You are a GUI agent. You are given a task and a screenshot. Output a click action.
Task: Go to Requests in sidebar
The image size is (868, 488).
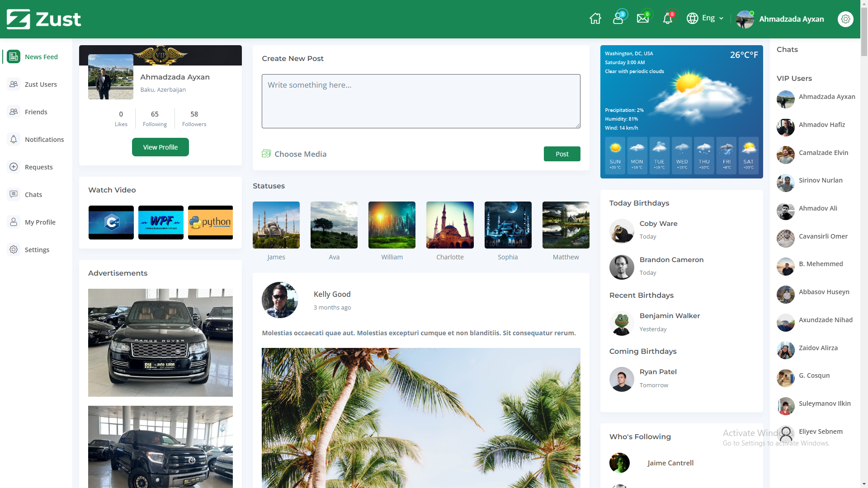pyautogui.click(x=38, y=167)
